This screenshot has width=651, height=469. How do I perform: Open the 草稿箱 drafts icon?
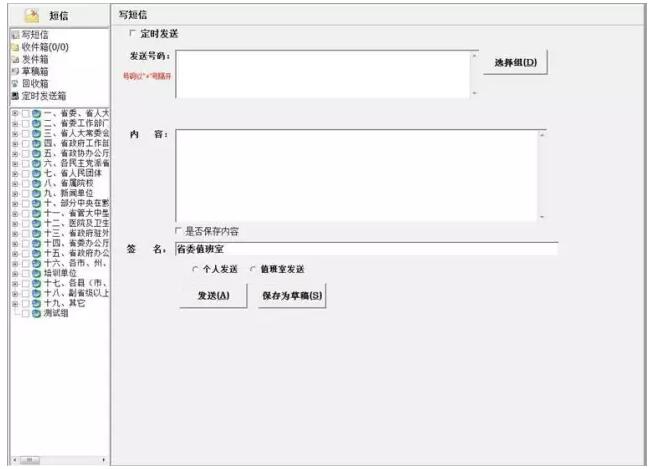coord(14,72)
